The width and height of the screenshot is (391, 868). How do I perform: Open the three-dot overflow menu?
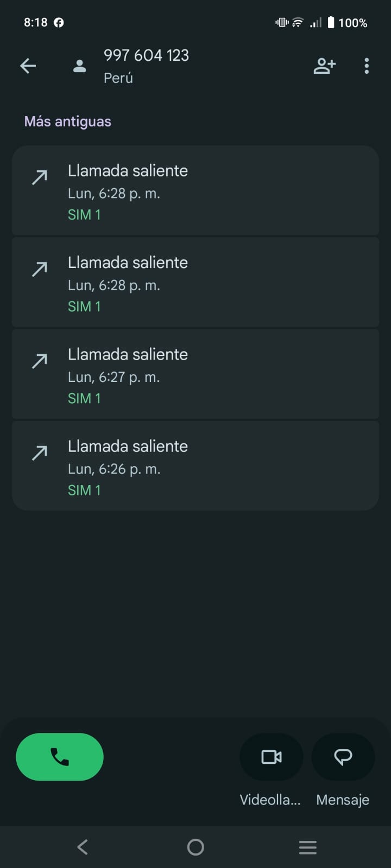click(x=367, y=66)
